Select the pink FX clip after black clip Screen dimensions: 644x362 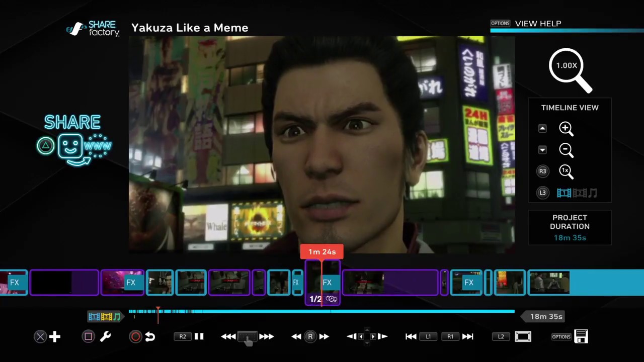(123, 282)
